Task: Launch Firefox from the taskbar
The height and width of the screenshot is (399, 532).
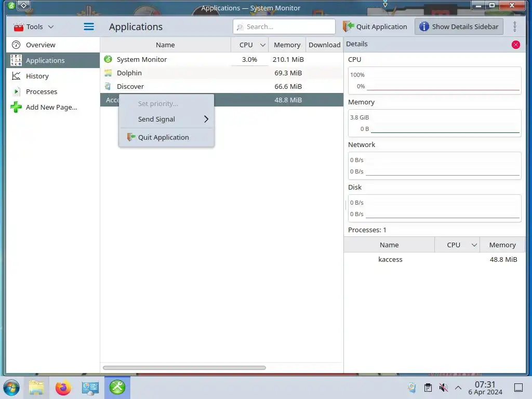Action: coord(63,388)
